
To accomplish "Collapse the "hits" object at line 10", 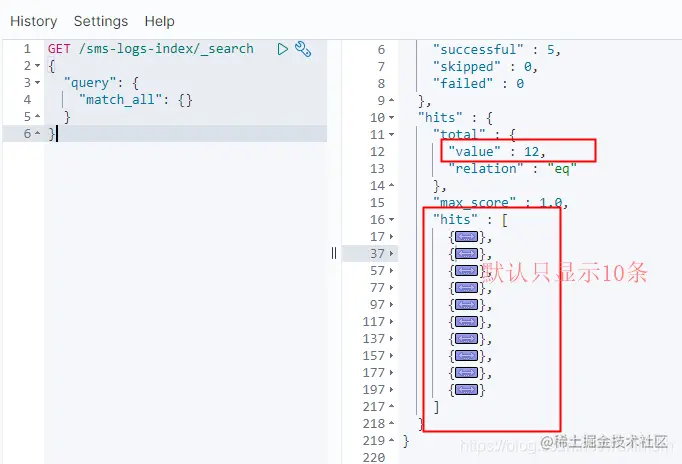I will point(391,117).
